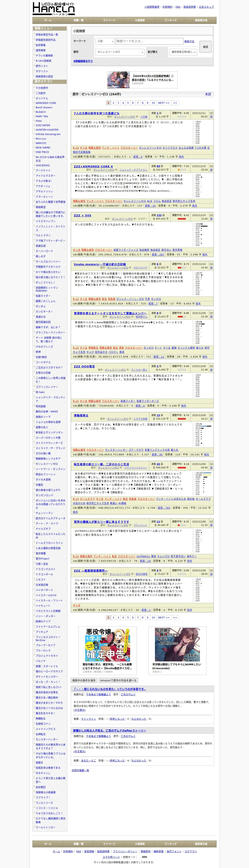Select NARUTO original category in sidebar

pyautogui.click(x=41, y=143)
